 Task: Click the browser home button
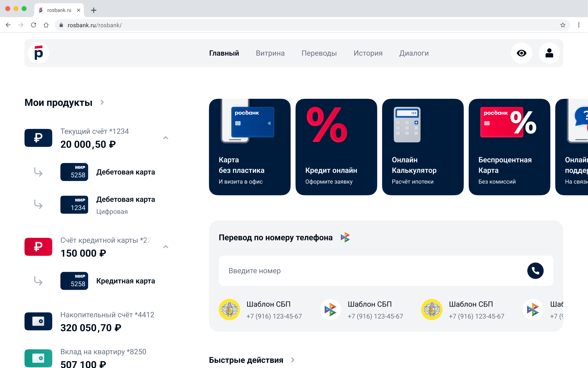[x=46, y=25]
